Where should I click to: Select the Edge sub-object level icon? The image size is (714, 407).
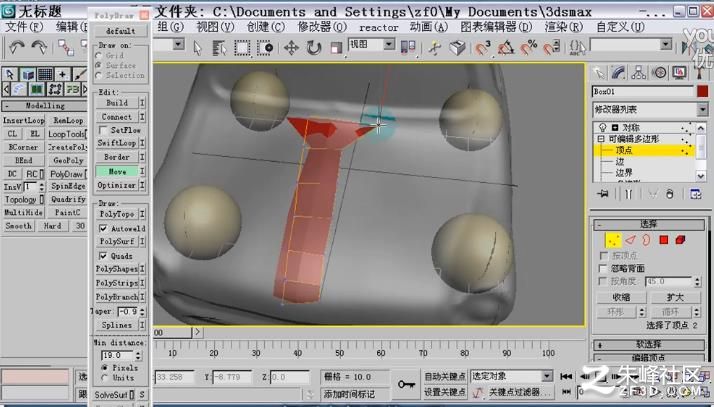click(630, 240)
